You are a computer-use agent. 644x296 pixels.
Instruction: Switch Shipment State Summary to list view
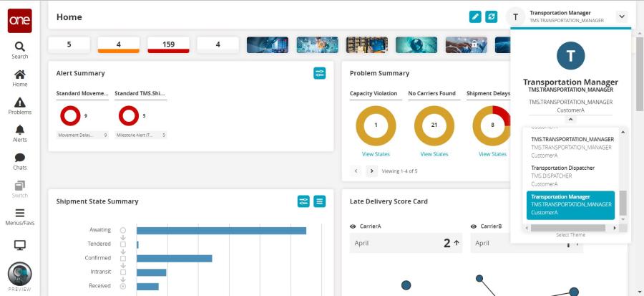tap(319, 201)
